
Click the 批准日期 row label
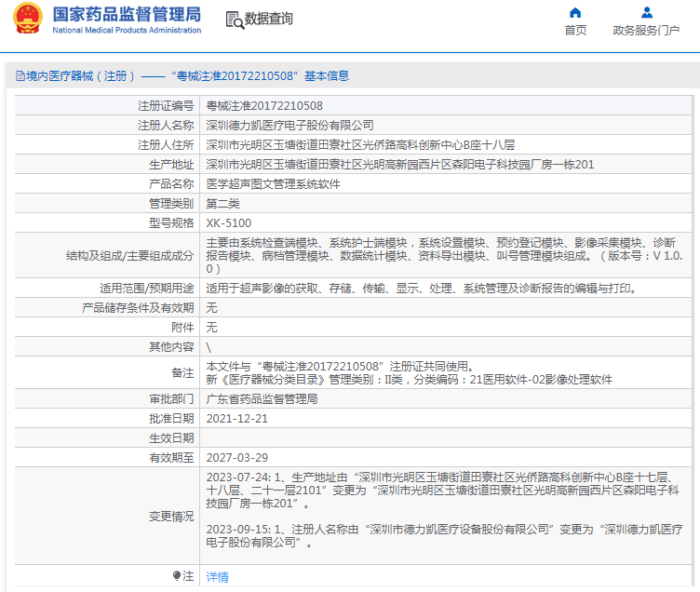click(171, 419)
